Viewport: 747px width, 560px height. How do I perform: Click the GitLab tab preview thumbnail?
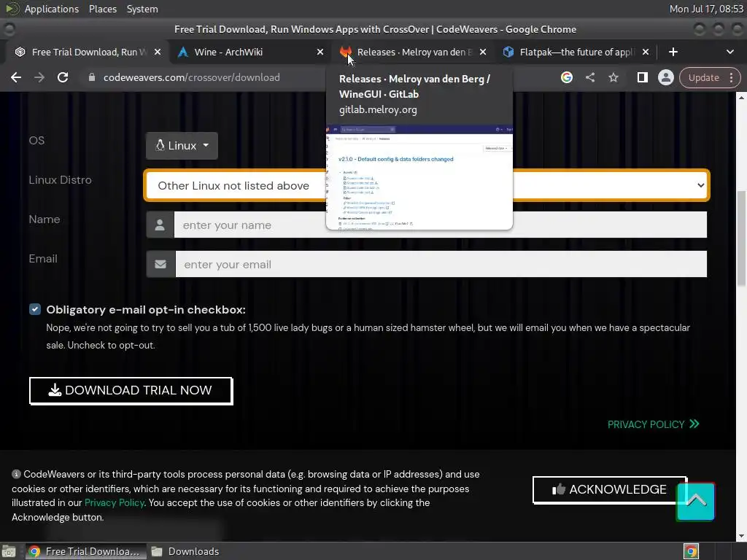click(419, 177)
